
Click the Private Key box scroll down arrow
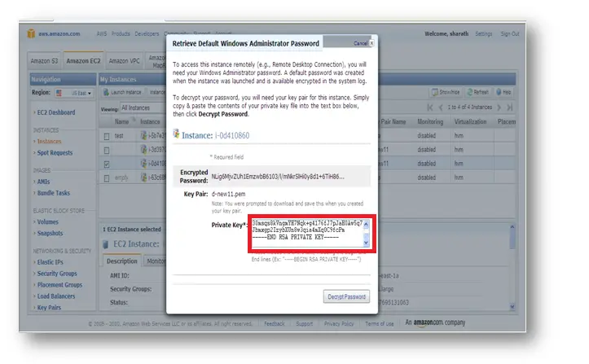coord(366,243)
